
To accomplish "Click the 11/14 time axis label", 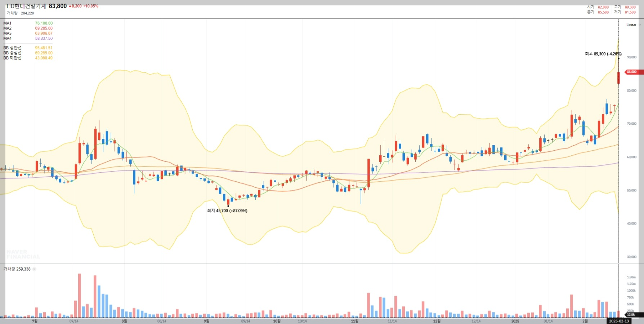I will (x=392, y=321).
